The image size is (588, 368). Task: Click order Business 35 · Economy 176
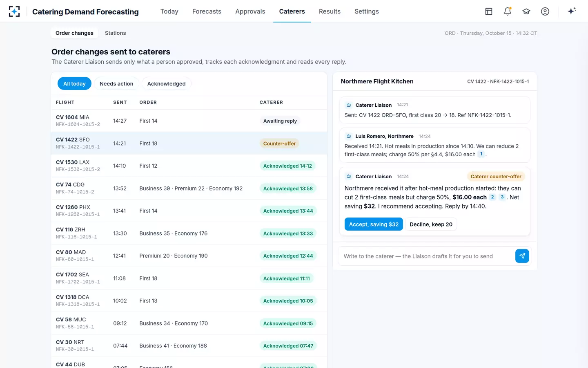point(174,233)
